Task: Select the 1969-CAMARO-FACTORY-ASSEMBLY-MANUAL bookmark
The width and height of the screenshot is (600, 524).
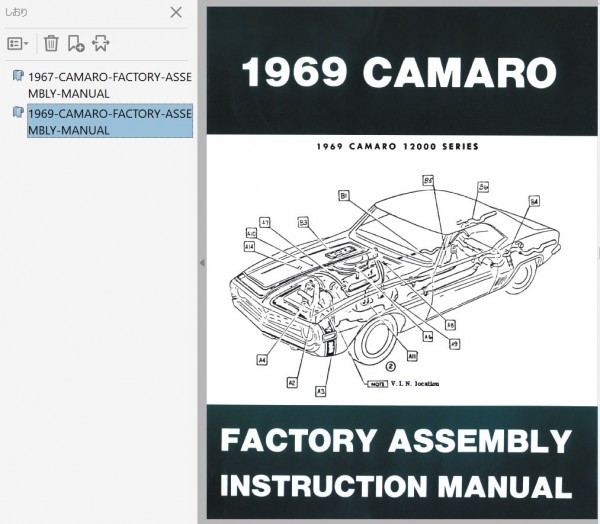Action: pyautogui.click(x=110, y=121)
